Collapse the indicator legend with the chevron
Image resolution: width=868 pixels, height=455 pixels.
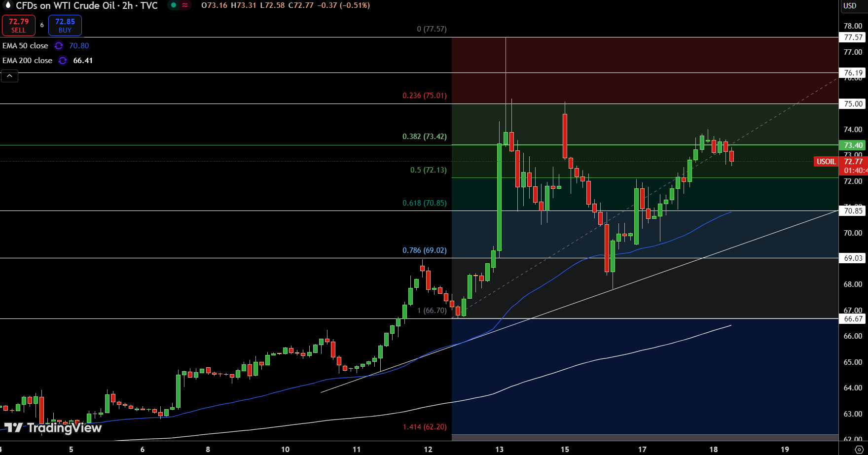coord(10,76)
